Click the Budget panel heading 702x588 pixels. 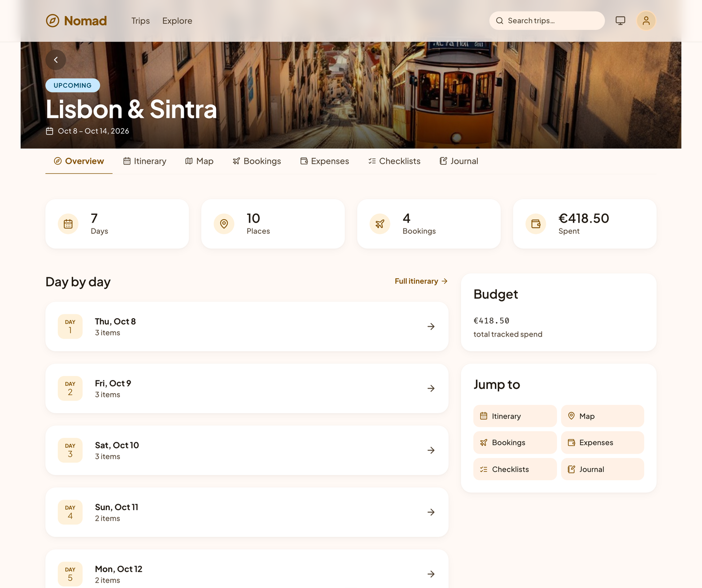tap(496, 294)
